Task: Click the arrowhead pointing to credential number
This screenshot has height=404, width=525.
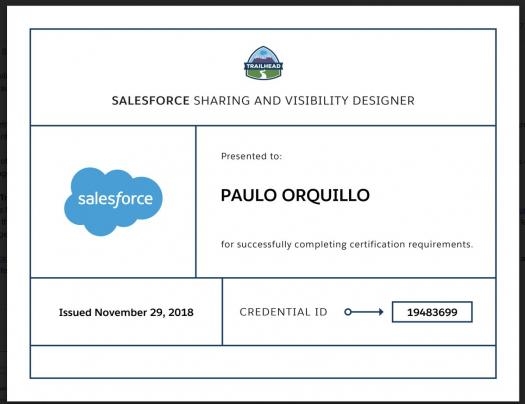Action: 381,312
